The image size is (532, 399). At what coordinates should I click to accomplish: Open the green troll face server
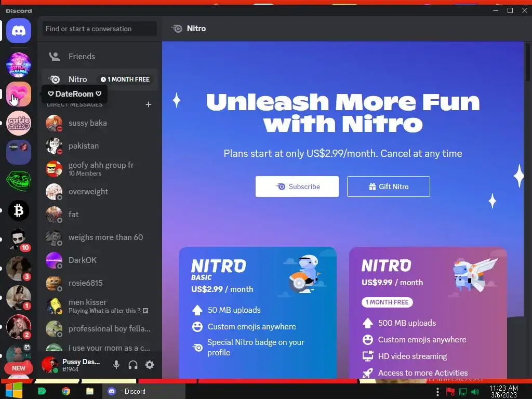[x=19, y=181]
